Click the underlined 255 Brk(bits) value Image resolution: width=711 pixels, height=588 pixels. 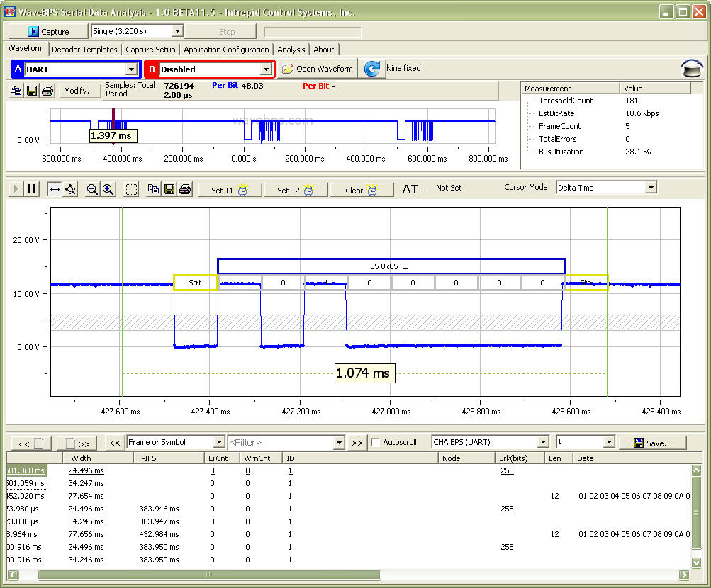[507, 470]
